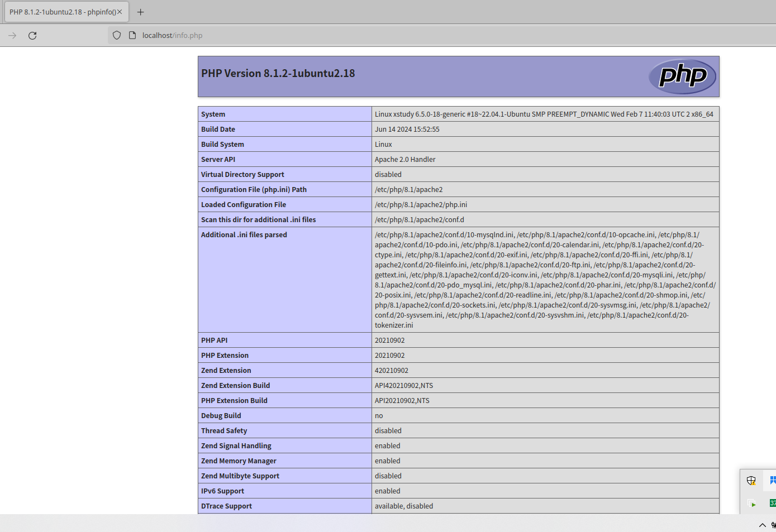Collapse the hidden tray icons chevron
Image resolution: width=776 pixels, height=532 pixels.
pyautogui.click(x=762, y=525)
